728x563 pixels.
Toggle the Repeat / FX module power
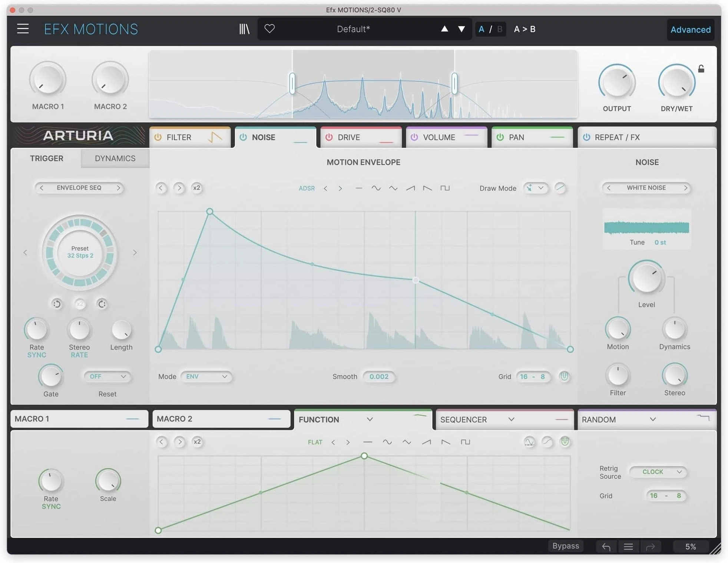coord(586,137)
